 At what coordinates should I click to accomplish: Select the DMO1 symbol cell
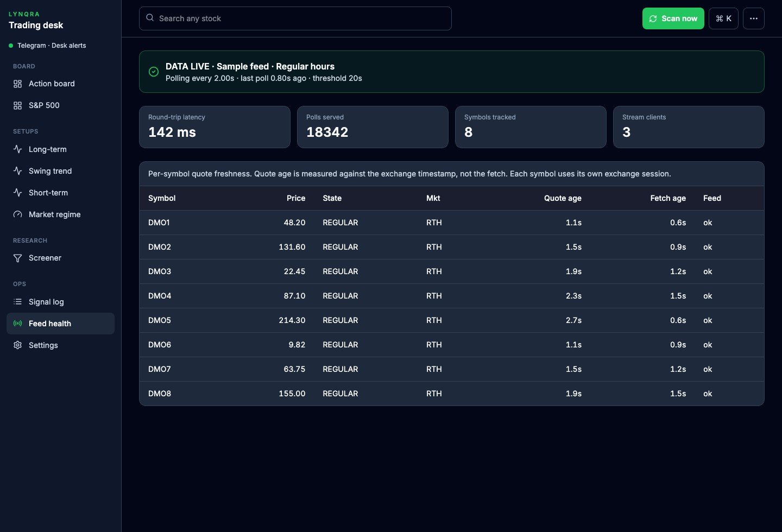[x=159, y=223]
